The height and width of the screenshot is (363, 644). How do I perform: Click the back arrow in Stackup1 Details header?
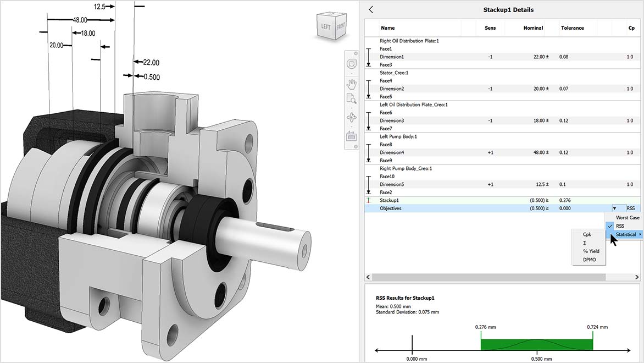pos(370,9)
